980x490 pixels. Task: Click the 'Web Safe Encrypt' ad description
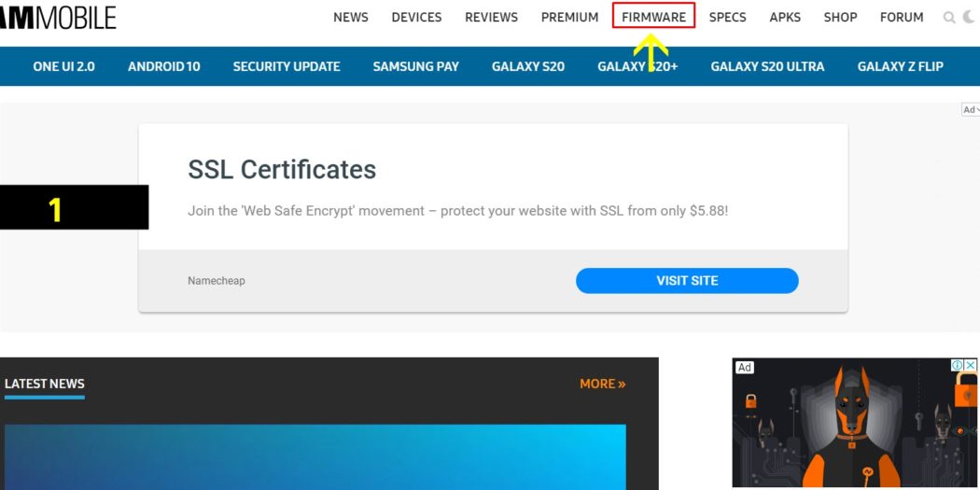pyautogui.click(x=457, y=211)
